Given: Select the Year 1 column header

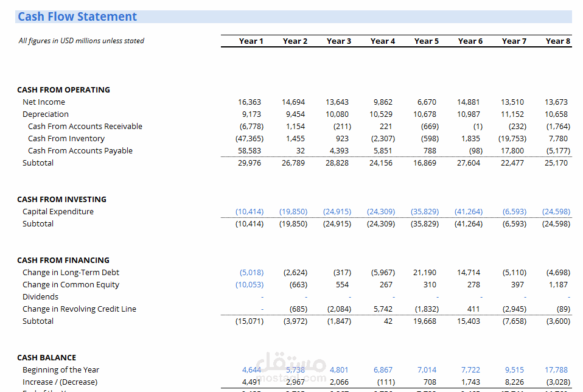Looking at the screenshot, I should [251, 41].
